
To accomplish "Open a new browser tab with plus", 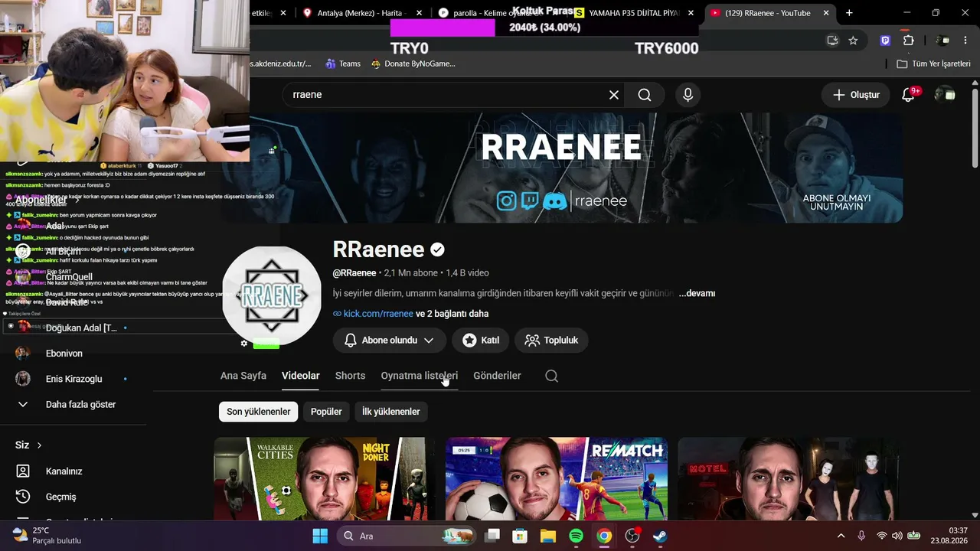I will pos(849,13).
